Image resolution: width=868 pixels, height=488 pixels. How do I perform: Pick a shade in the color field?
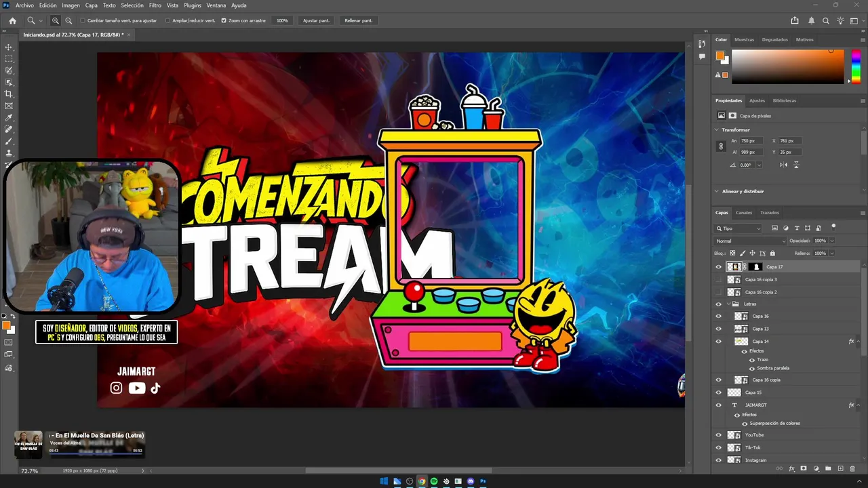pyautogui.click(x=788, y=67)
